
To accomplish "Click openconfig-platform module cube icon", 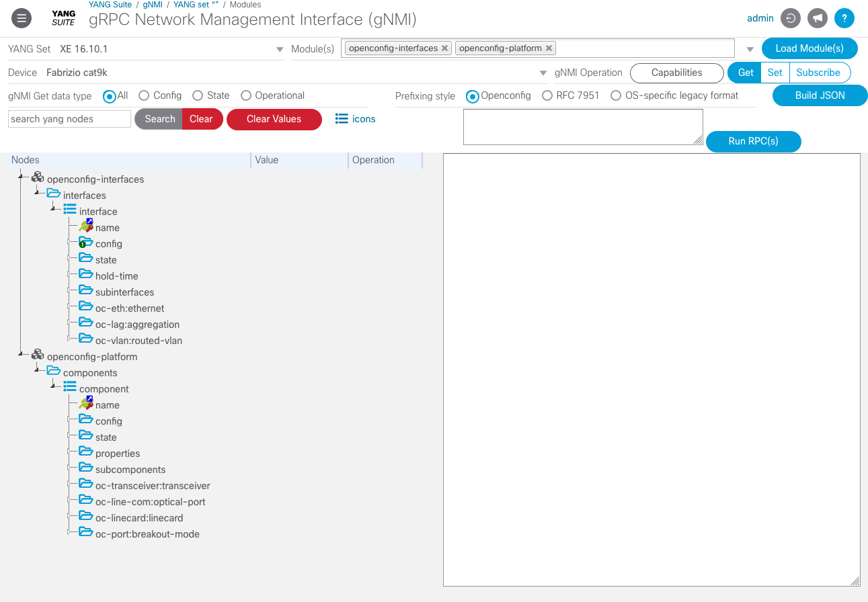I will point(38,355).
